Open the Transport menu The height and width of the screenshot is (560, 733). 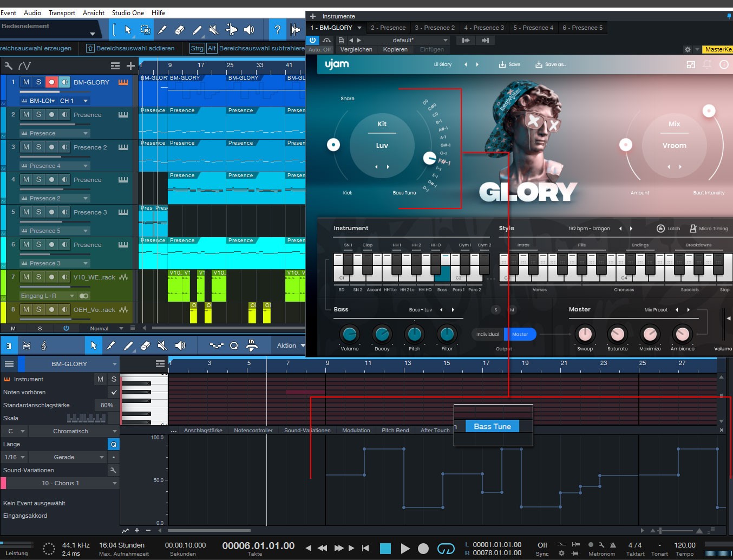pos(62,12)
